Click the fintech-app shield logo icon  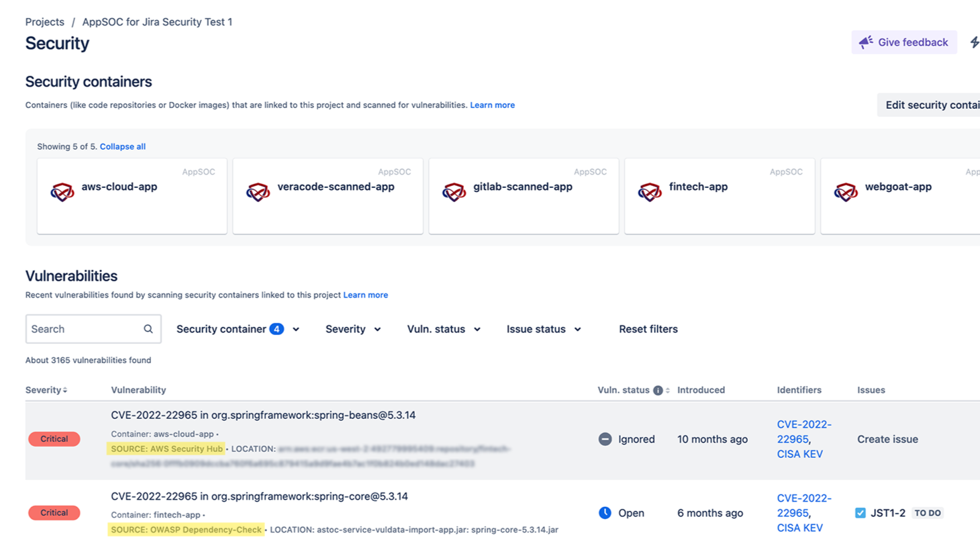650,190
